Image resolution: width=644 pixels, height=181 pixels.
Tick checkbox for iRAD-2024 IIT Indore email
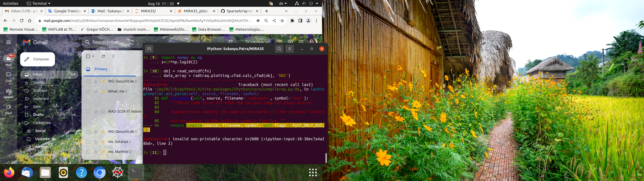pos(88,111)
